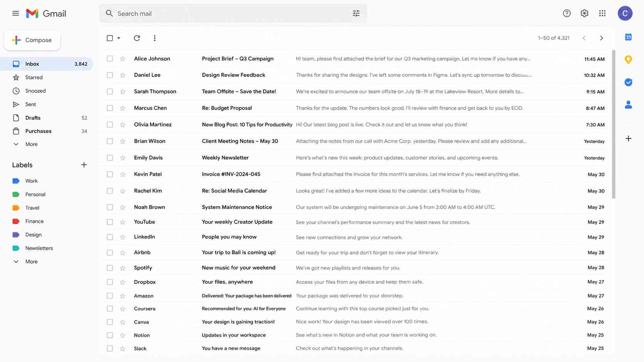
Task: Check the Amazon email checkbox
Action: click(x=110, y=296)
